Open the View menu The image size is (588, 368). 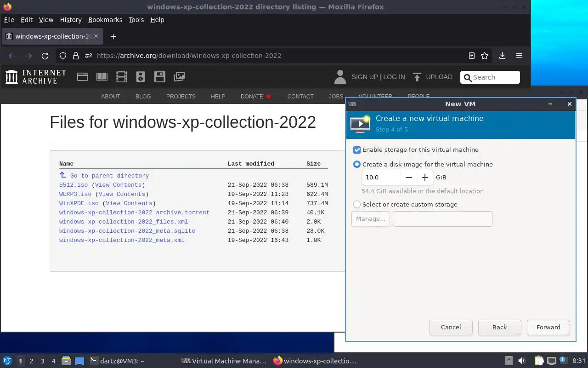[46, 20]
